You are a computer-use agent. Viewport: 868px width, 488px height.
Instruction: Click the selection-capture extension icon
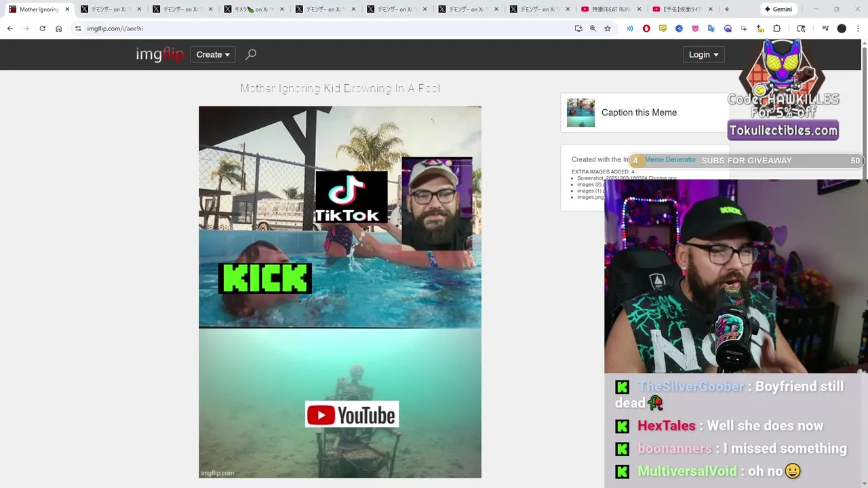click(x=744, y=28)
